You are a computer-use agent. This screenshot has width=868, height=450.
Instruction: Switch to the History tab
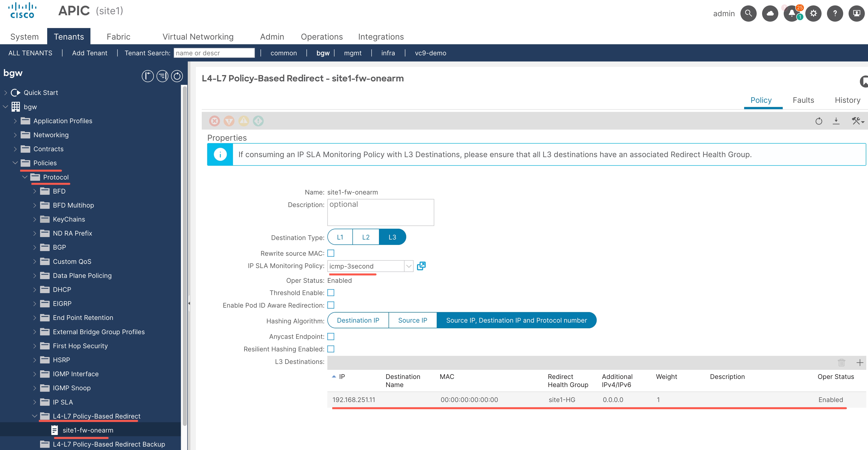click(847, 100)
